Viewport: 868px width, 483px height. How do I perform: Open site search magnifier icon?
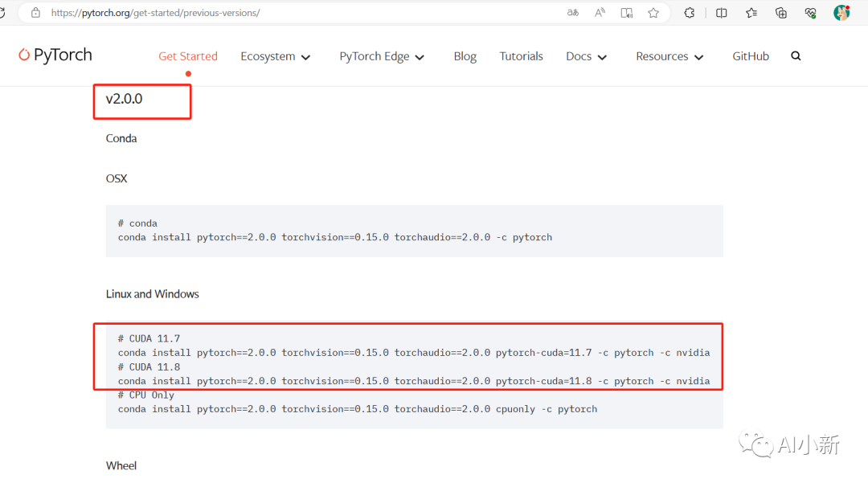(796, 56)
